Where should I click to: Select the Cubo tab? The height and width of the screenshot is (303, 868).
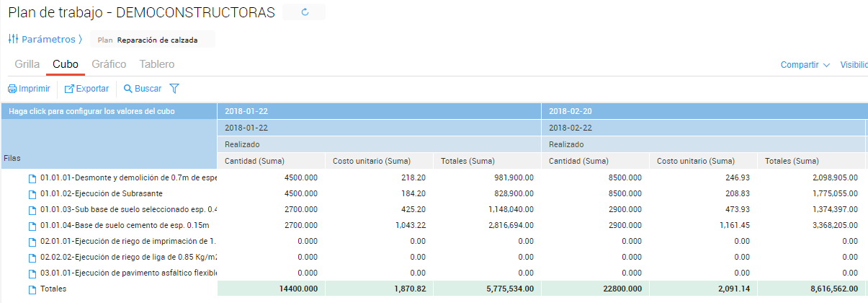pos(66,64)
